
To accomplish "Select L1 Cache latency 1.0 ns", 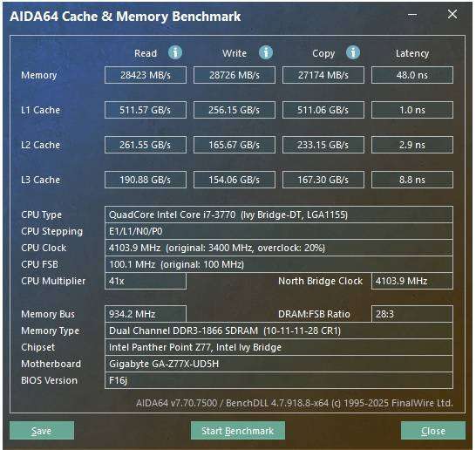I will (412, 110).
